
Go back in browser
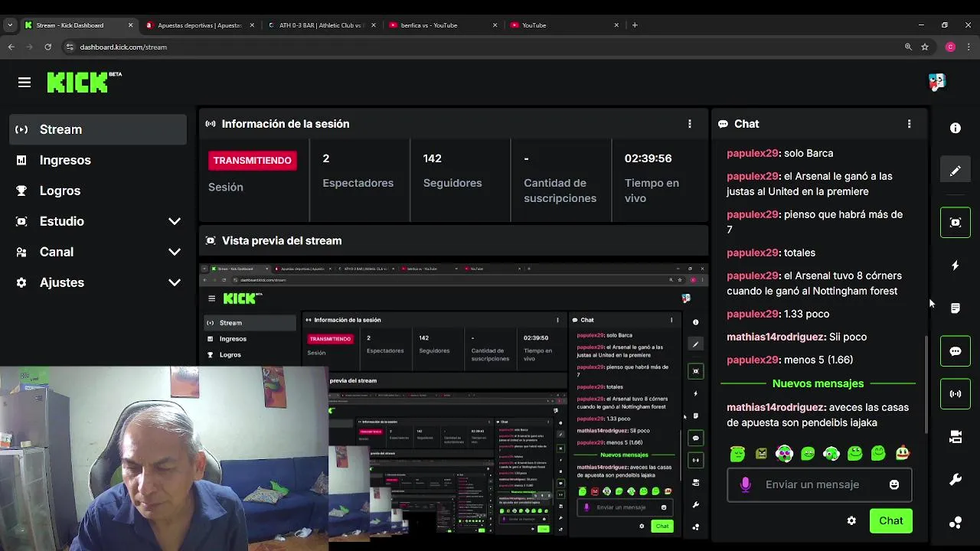click(11, 47)
